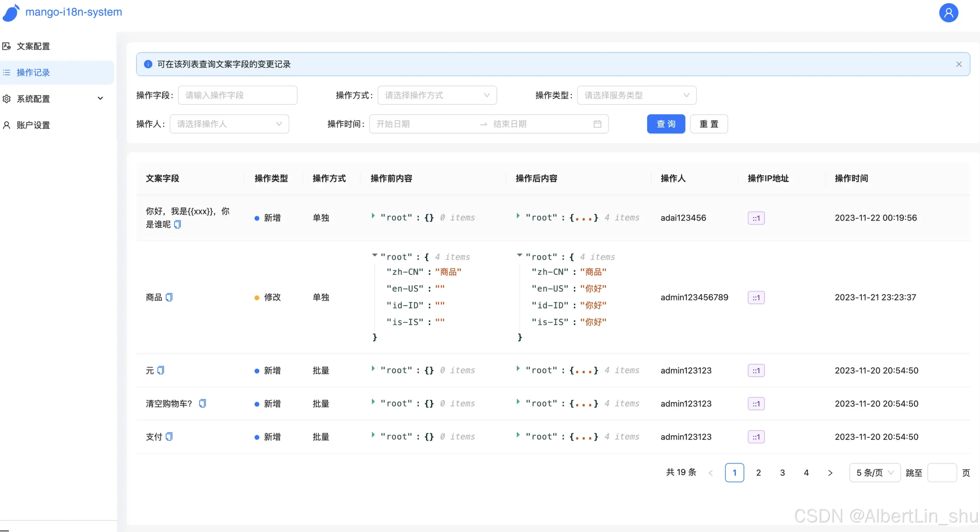Open the 操作方式 dropdown
Image resolution: width=980 pixels, height=532 pixels.
(437, 95)
